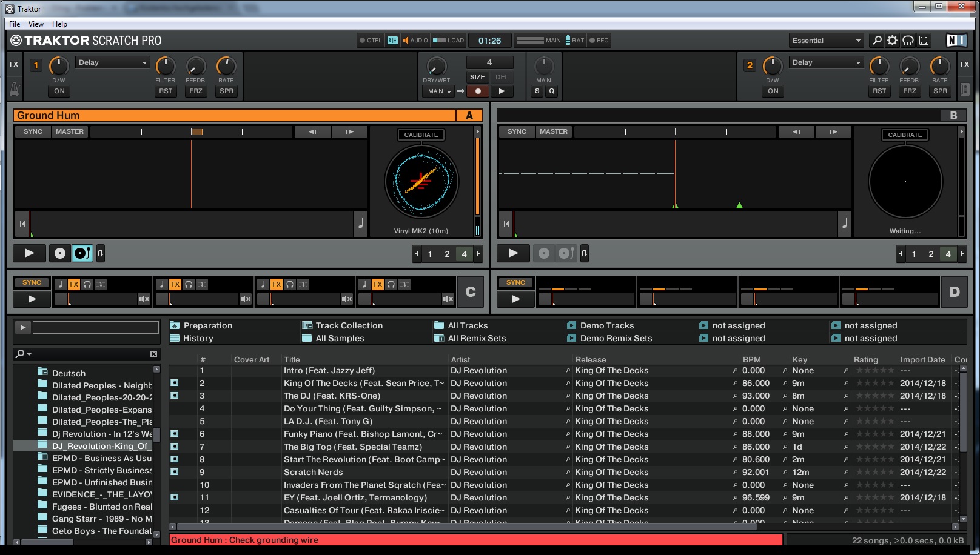Screen dimensions: 980x555
Task: Toggle headphone cue on first Deck C slot
Action: point(88,284)
